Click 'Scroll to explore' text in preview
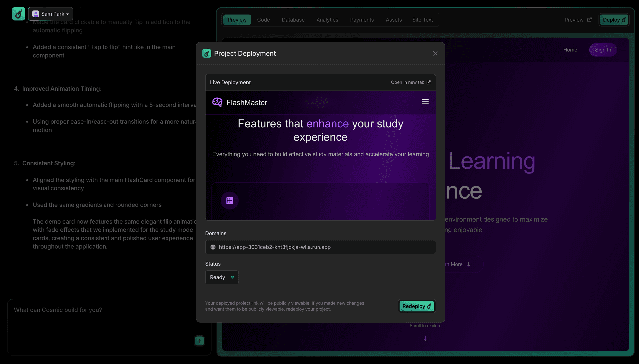The image size is (639, 364). tap(425, 326)
